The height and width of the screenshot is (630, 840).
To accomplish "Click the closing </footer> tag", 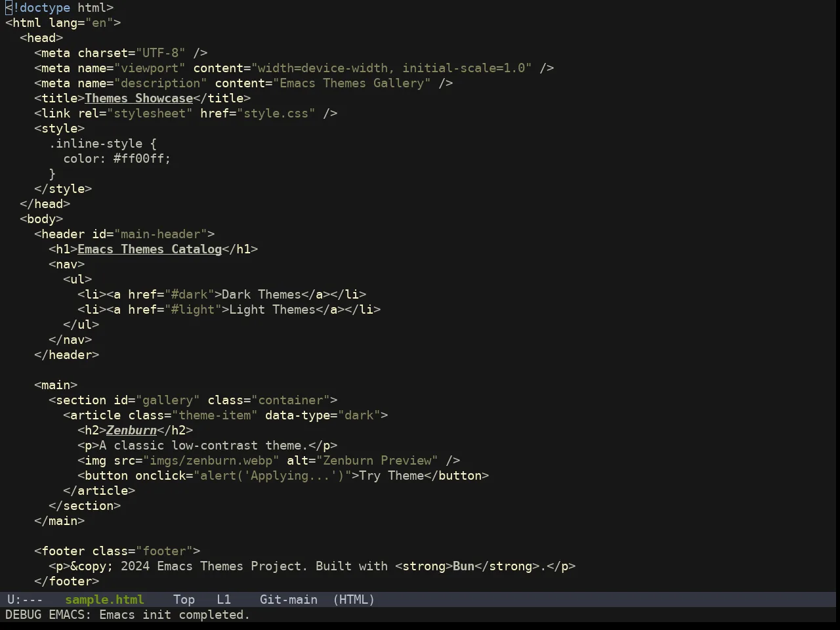I will pos(67,581).
